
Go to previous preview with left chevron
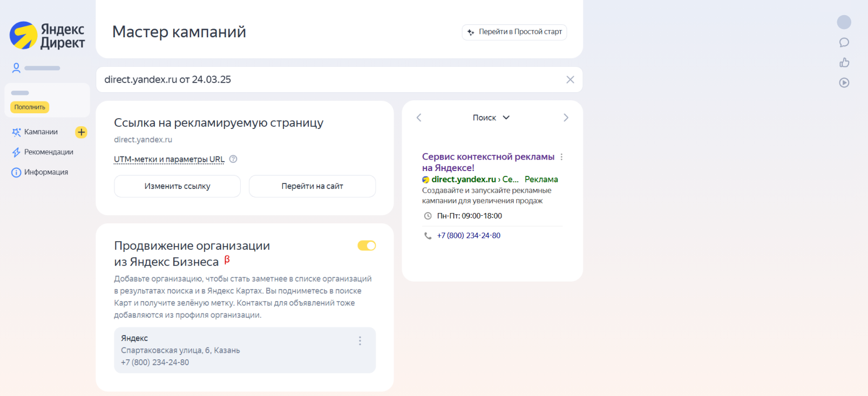(x=419, y=118)
